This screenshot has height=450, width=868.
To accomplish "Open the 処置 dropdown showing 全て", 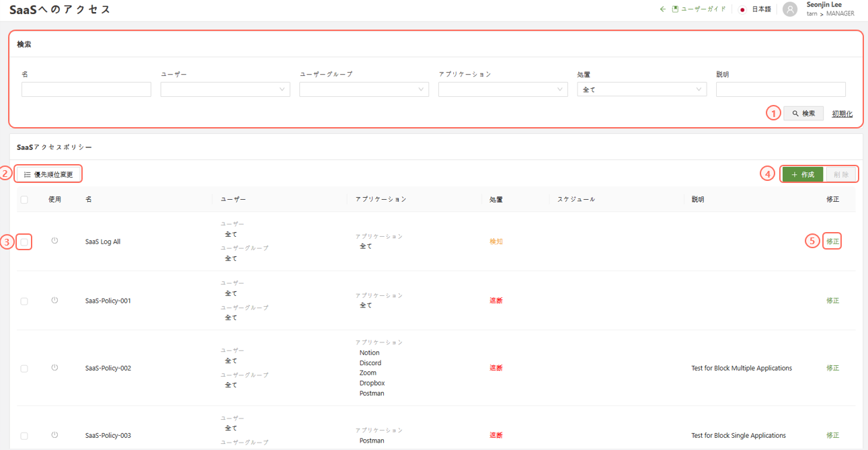I will 641,89.
